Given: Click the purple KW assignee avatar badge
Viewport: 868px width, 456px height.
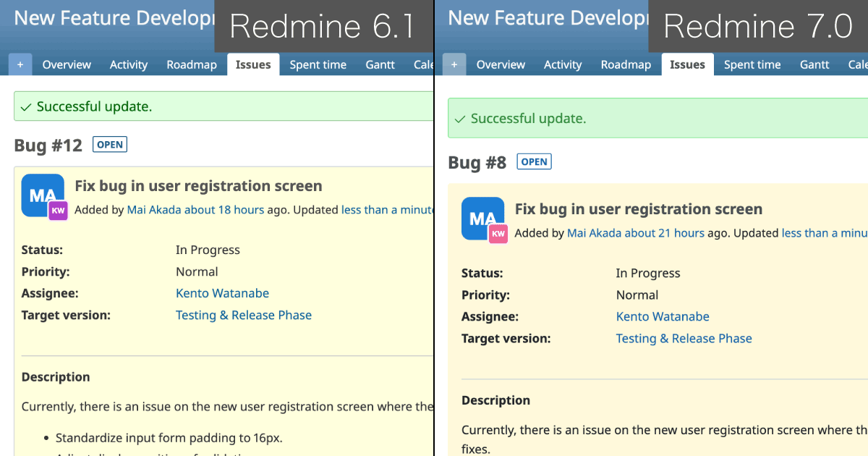Looking at the screenshot, I should point(58,211).
